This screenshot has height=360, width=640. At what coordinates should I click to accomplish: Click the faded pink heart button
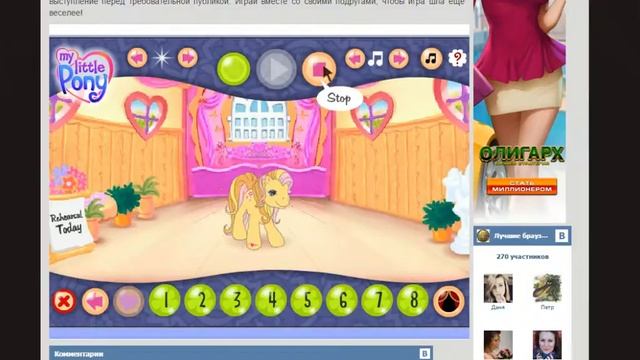pyautogui.click(x=129, y=301)
